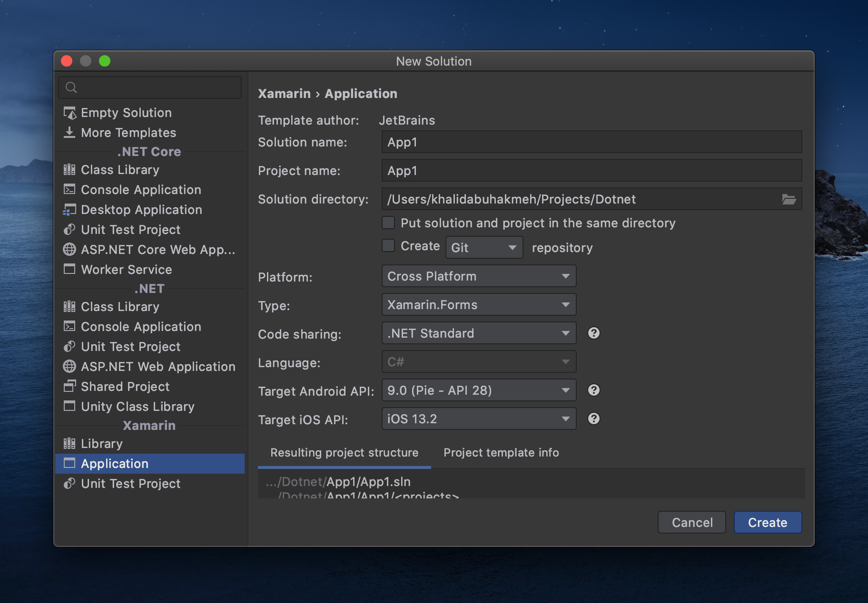Click the JetBrains template author text
This screenshot has width=868, height=603.
[x=407, y=120]
